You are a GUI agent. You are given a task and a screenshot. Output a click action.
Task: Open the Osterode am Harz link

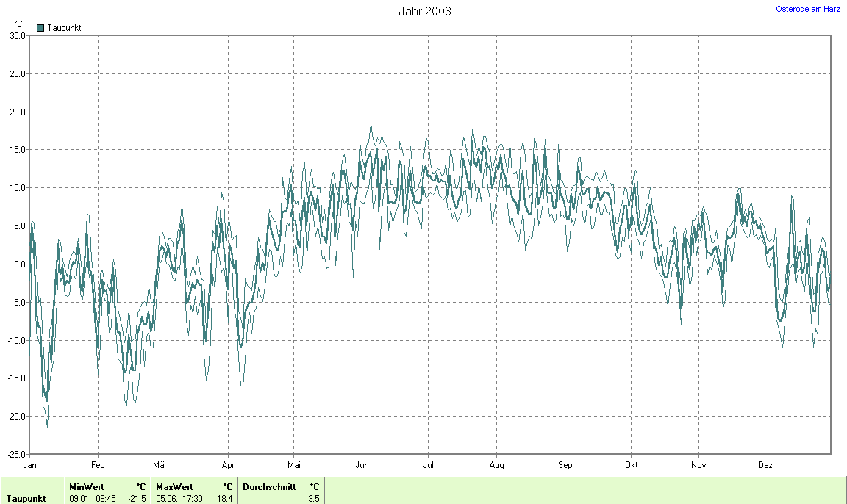pyautogui.click(x=808, y=9)
